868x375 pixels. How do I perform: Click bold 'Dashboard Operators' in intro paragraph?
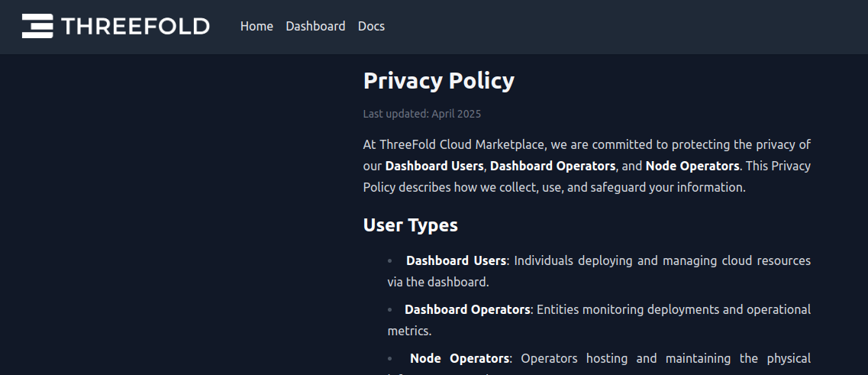point(553,166)
